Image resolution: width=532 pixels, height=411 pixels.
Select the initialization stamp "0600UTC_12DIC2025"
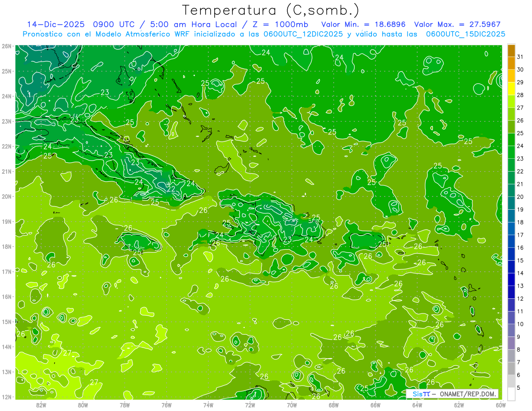[304, 34]
